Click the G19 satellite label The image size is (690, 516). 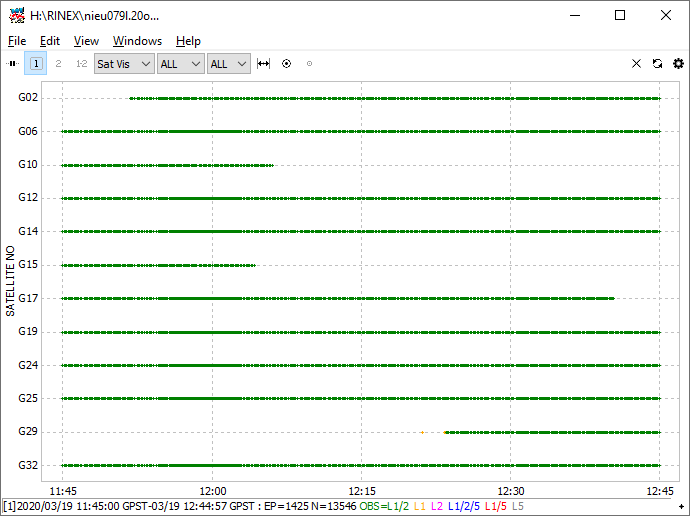(x=28, y=331)
